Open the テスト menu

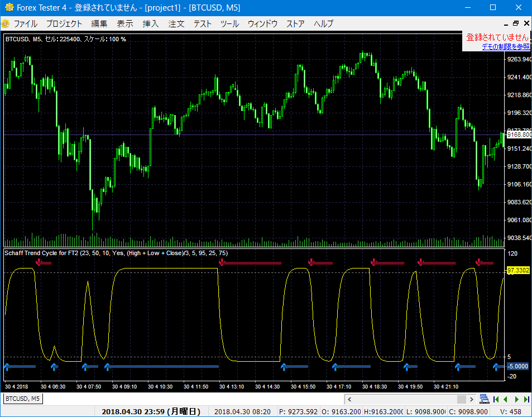tap(203, 24)
